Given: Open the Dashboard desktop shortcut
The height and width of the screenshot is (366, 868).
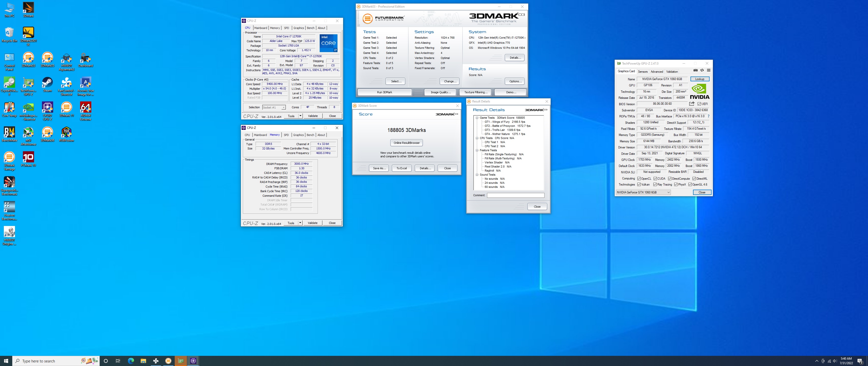Looking at the screenshot, I should [x=86, y=59].
